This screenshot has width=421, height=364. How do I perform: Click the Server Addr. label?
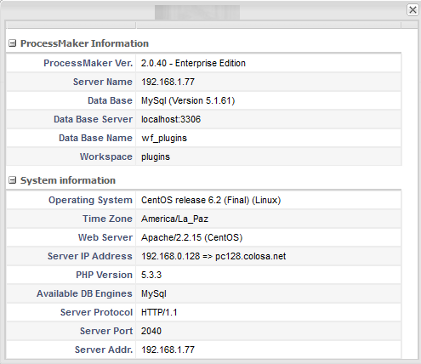coord(104,350)
